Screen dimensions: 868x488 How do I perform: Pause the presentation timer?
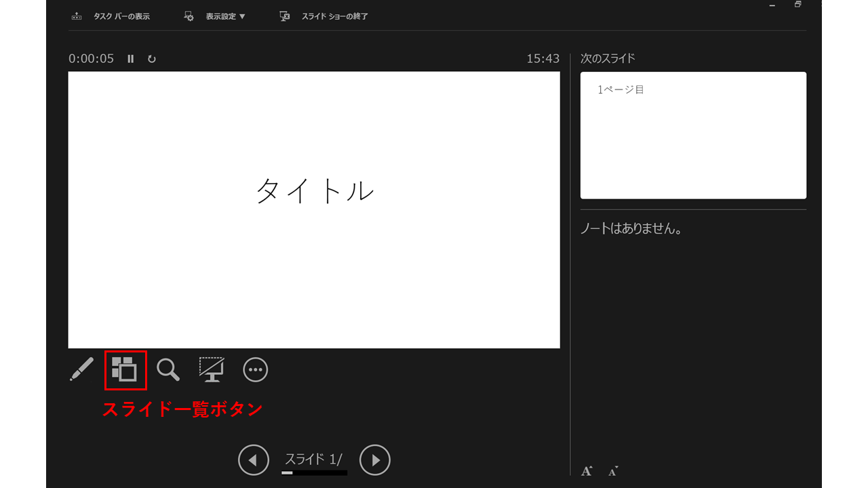coord(131,59)
